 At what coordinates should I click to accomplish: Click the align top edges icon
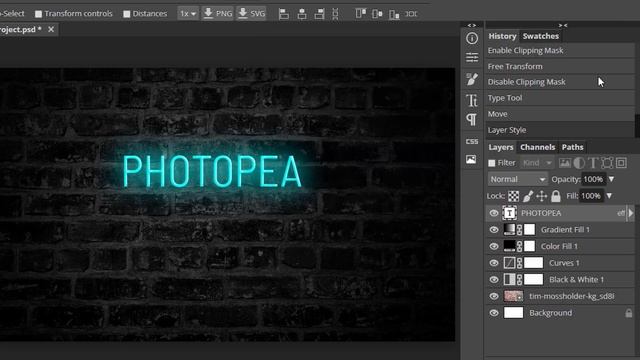(x=360, y=14)
